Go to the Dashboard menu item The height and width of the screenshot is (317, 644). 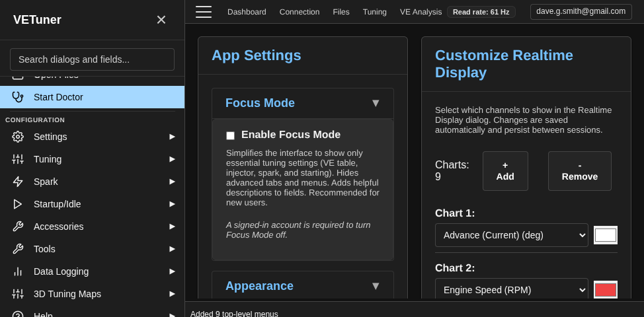pyautogui.click(x=247, y=12)
